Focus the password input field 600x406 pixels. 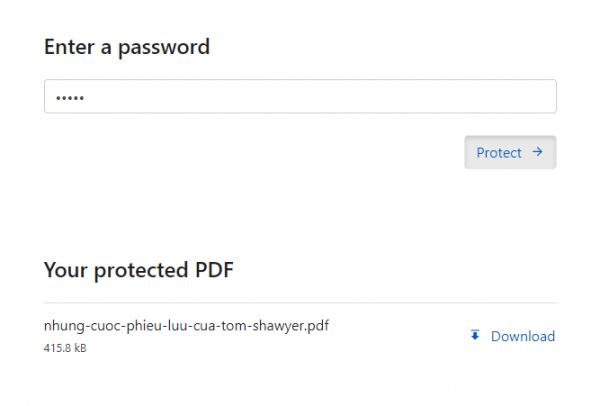click(300, 96)
